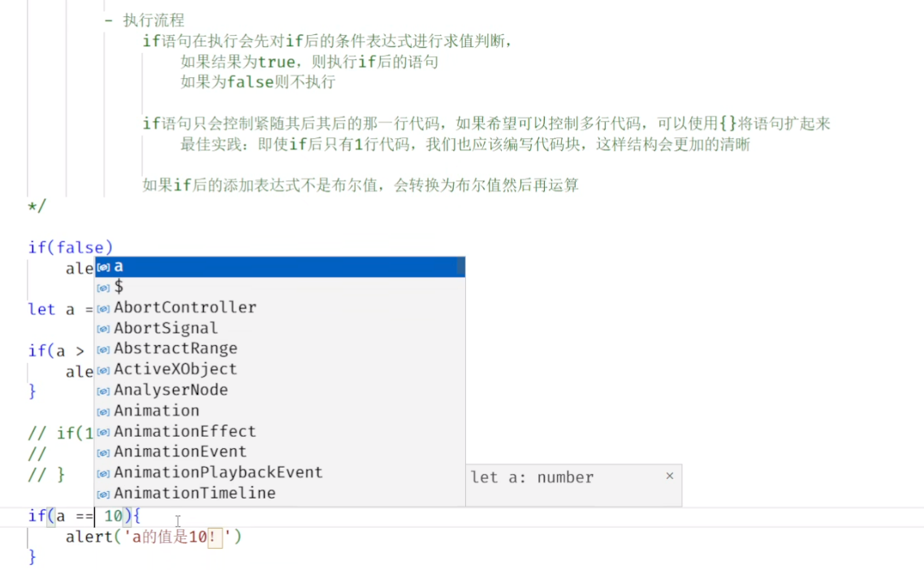The image size is (924, 570).
Task: Select AnimationEvent suggestion
Action: pyautogui.click(x=280, y=452)
